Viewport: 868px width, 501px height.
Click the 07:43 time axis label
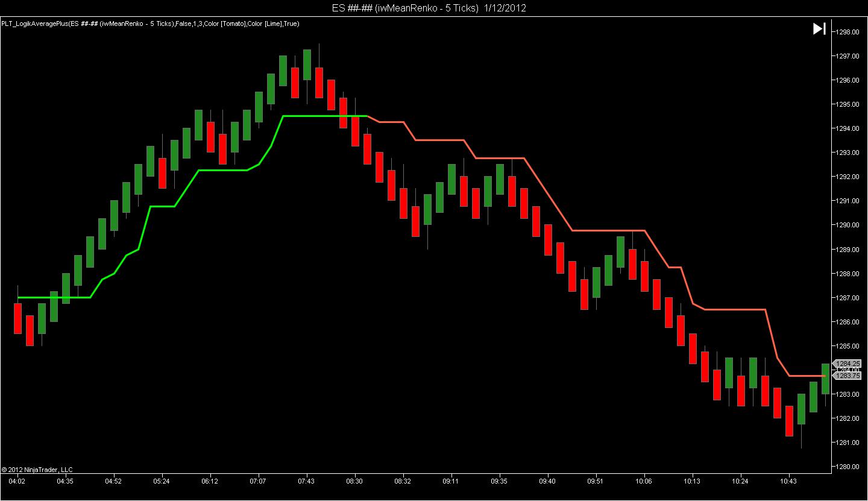click(x=306, y=481)
